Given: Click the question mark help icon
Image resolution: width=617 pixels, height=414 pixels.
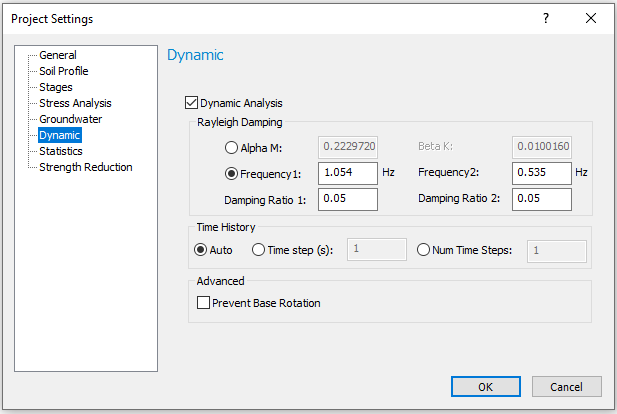Looking at the screenshot, I should pyautogui.click(x=546, y=18).
